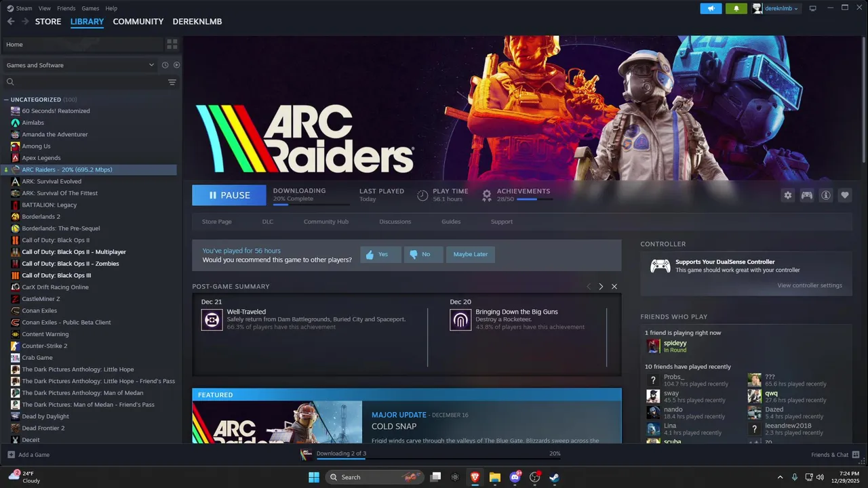Open the Cold Snap featured update thumbnail
The image size is (868, 488).
coord(277,422)
